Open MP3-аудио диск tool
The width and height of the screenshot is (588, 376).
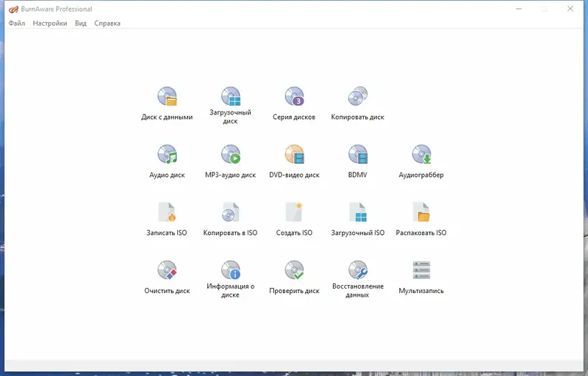tap(230, 162)
